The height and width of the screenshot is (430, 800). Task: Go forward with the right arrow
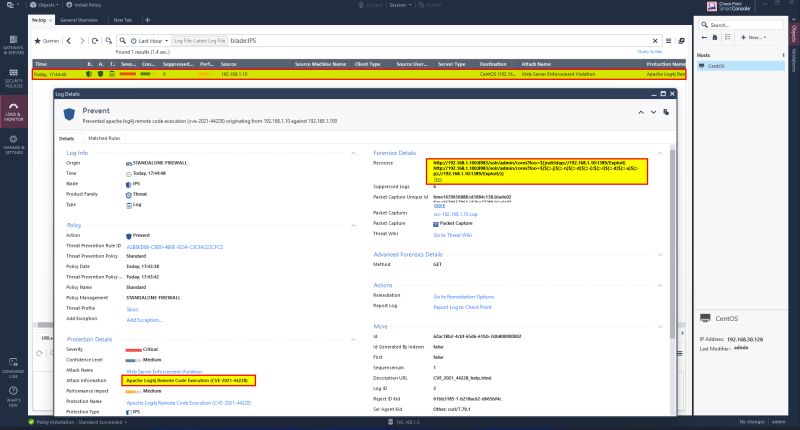[82, 41]
